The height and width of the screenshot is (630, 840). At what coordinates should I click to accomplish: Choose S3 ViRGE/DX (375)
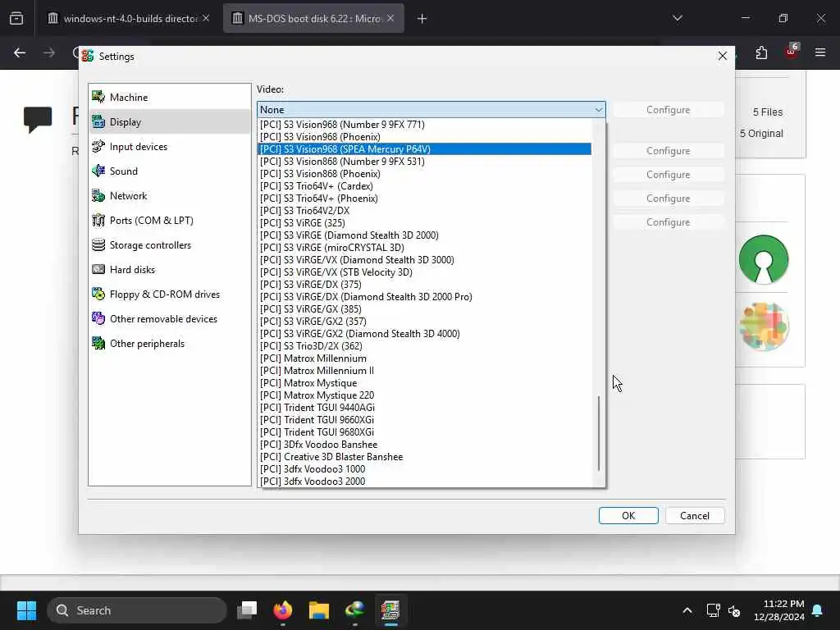424,285
